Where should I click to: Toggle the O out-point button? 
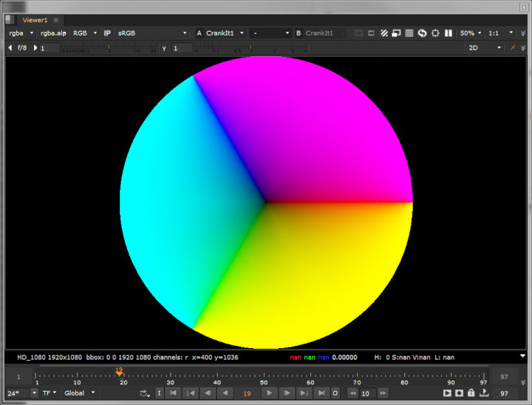coord(335,393)
